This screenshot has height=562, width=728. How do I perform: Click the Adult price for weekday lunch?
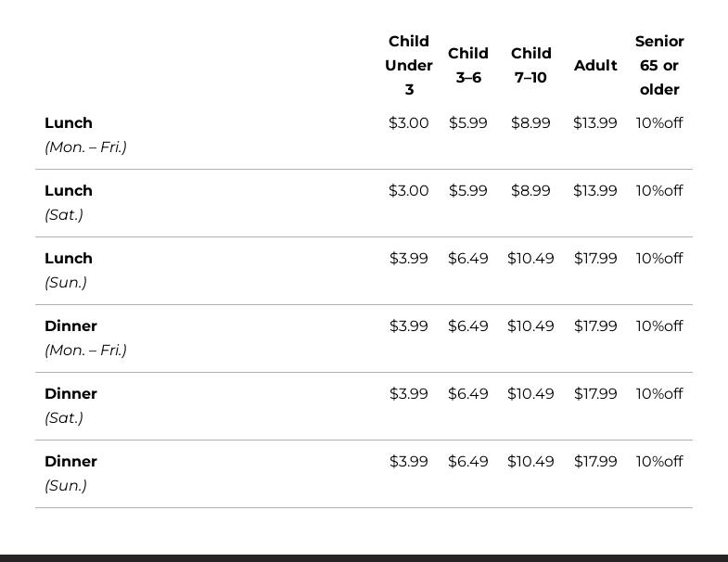(x=595, y=123)
